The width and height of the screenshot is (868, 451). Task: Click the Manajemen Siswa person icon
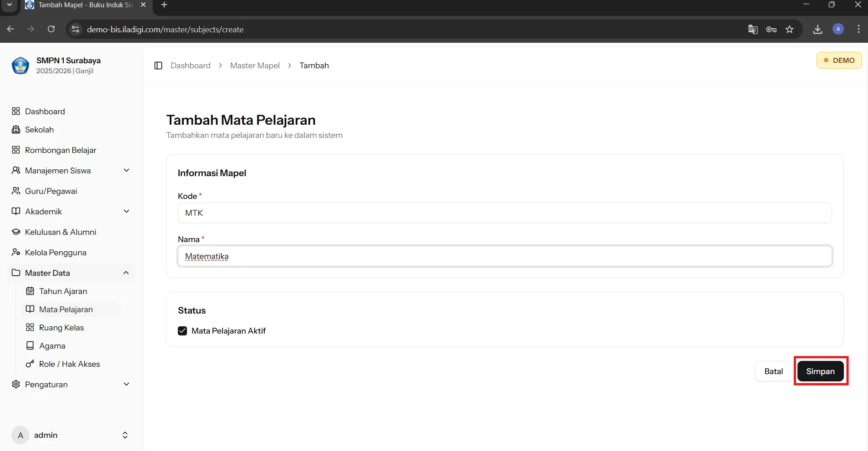point(16,170)
